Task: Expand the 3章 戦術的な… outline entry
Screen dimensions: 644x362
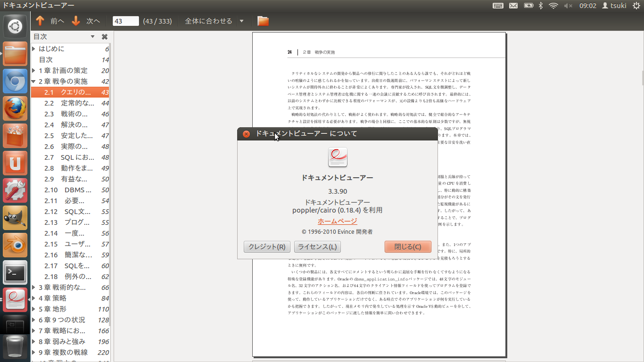Action: pos(34,288)
